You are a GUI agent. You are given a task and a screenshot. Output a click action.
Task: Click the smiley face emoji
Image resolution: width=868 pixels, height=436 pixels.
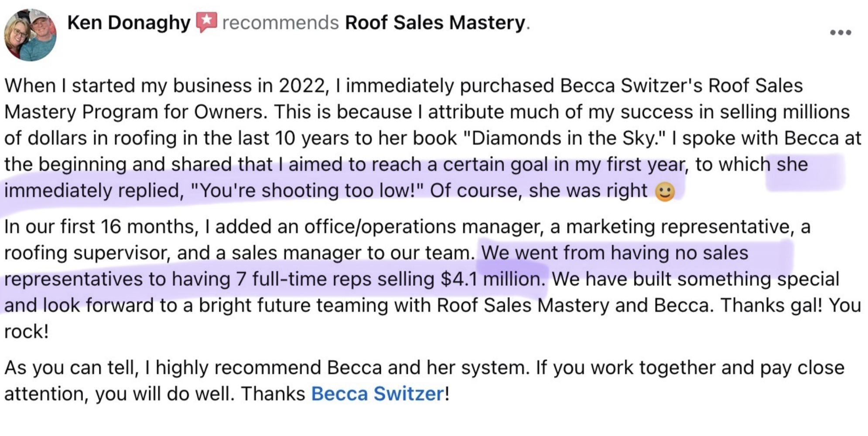click(665, 192)
